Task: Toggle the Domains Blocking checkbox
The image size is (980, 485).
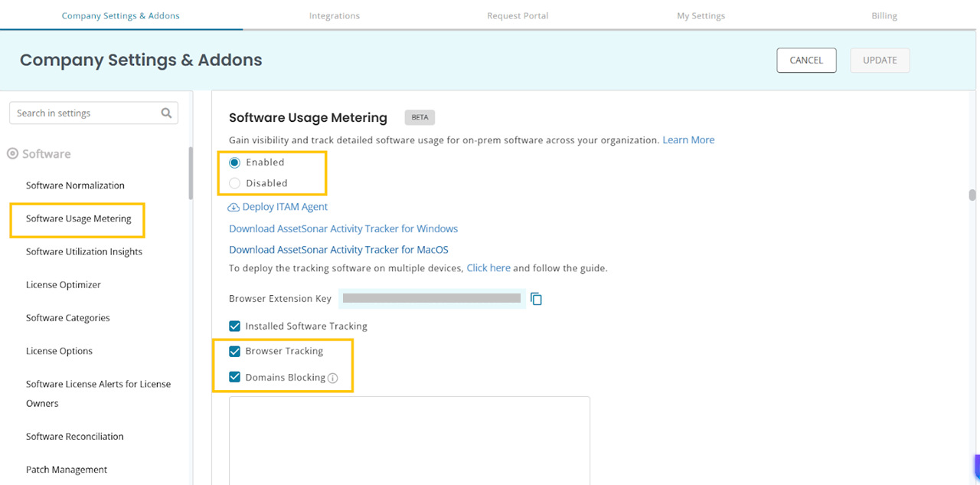Action: pyautogui.click(x=235, y=377)
